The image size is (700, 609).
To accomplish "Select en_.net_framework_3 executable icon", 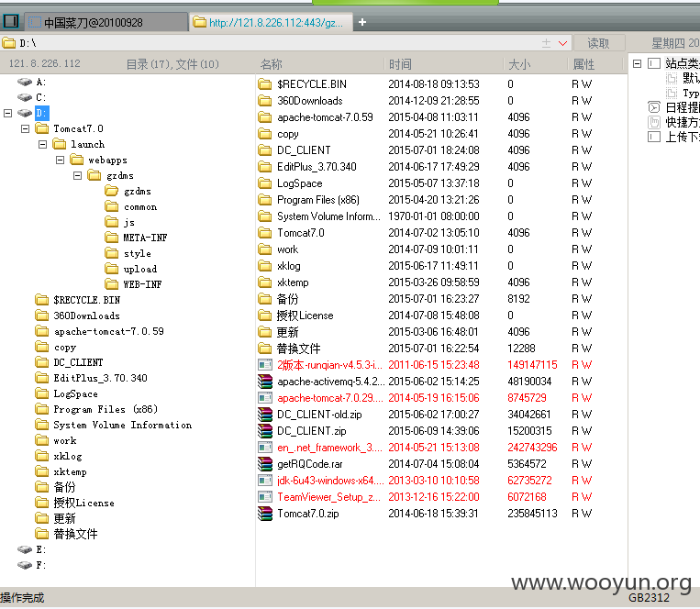I will [265, 447].
